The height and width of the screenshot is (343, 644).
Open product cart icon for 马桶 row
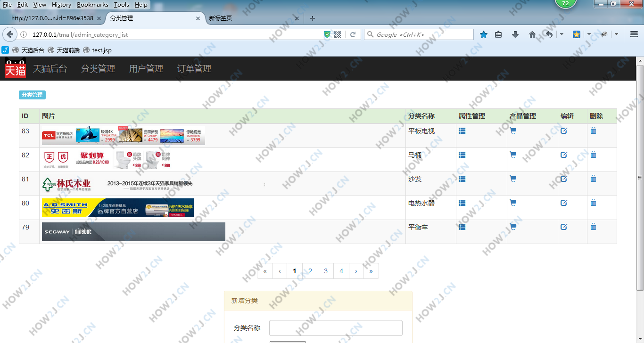point(513,155)
